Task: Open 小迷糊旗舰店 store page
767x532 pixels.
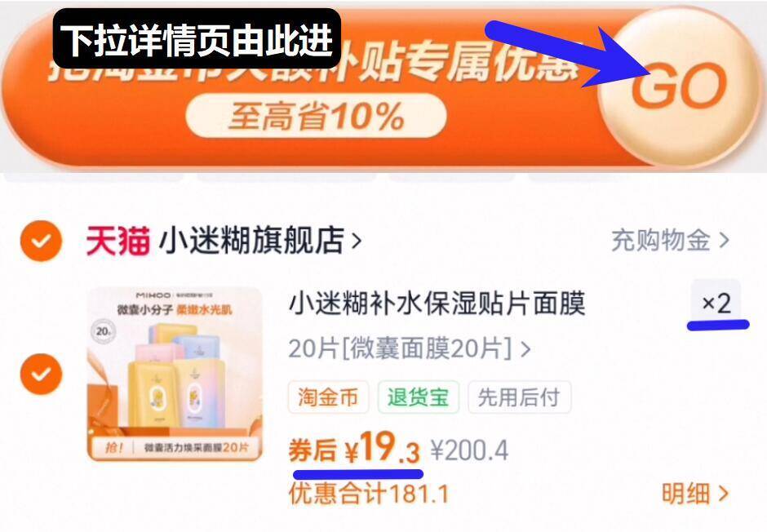Action: click(x=251, y=241)
